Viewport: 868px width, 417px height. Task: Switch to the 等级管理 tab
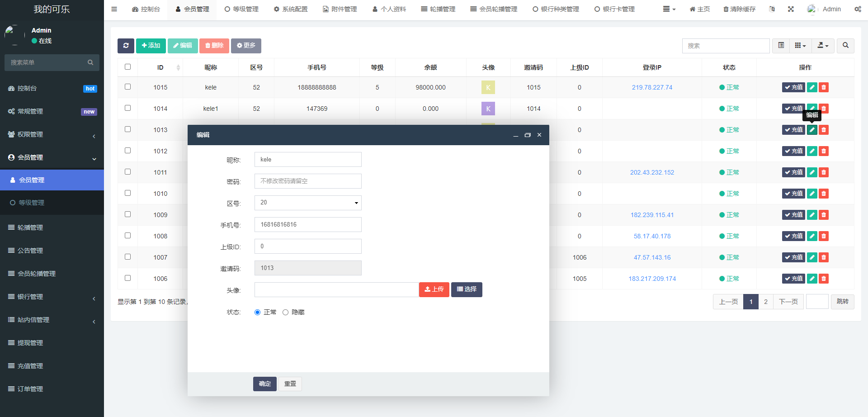[241, 9]
